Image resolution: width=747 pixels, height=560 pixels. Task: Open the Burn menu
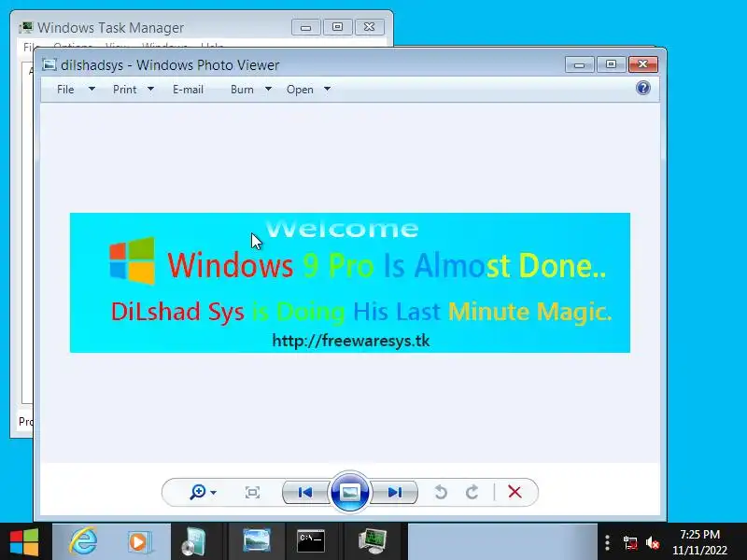point(242,90)
